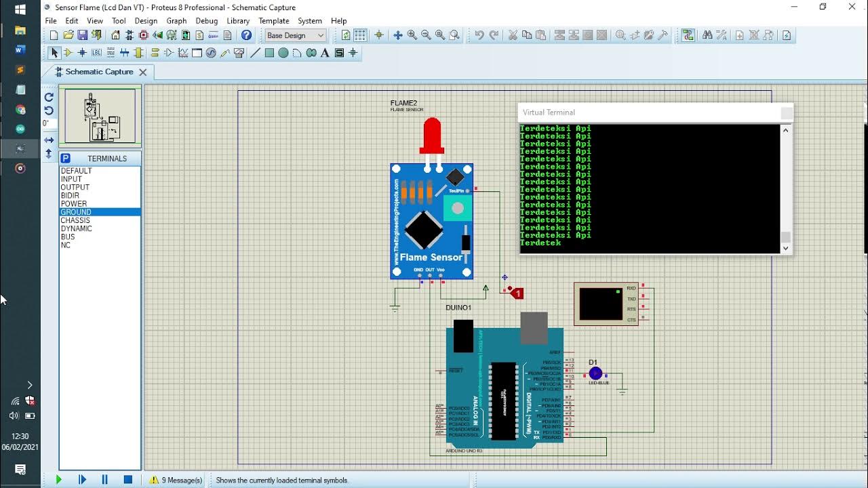Select the 2D graphics box tool

(269, 53)
